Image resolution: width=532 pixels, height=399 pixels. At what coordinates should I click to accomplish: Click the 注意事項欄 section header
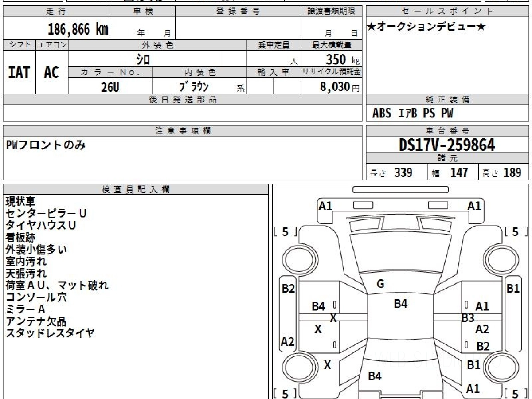coord(182,131)
